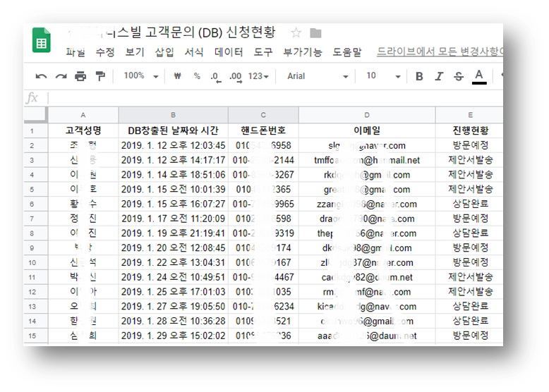Activate the paint format tool

[100, 76]
